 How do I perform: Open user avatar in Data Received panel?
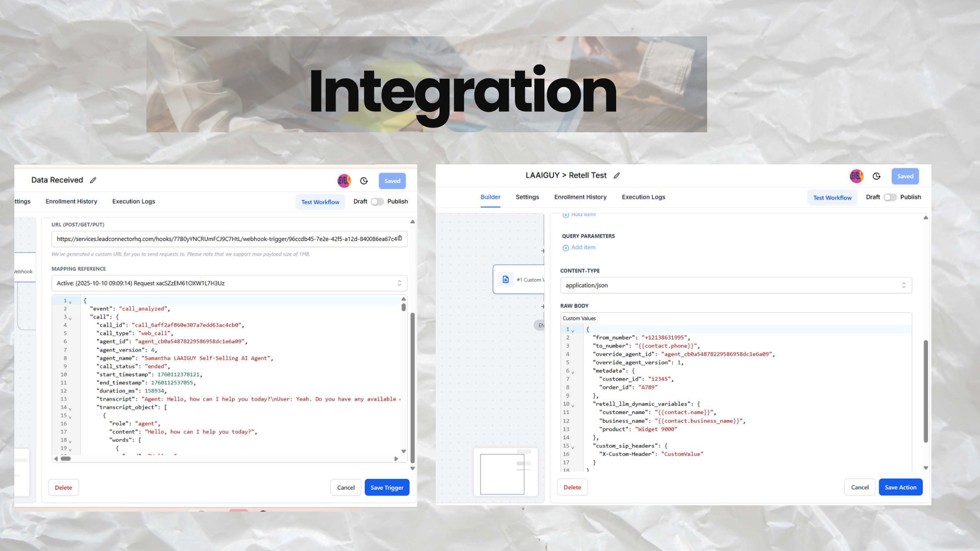pyautogui.click(x=344, y=181)
